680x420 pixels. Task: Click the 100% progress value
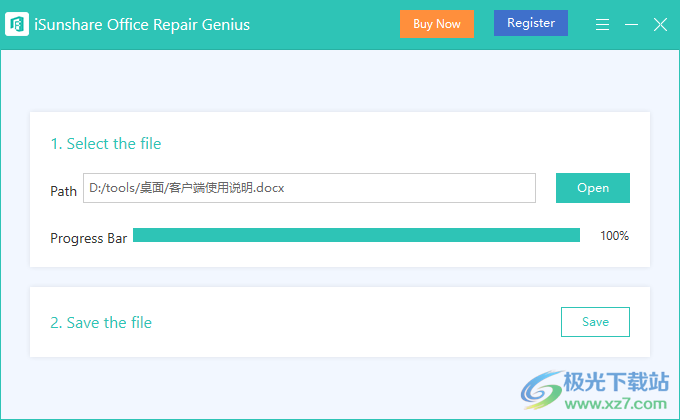click(615, 236)
